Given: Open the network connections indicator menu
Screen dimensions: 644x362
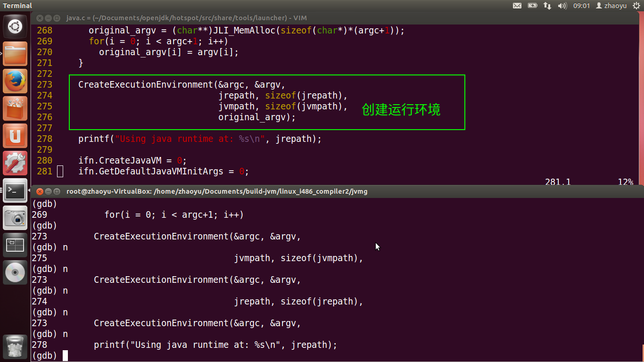Looking at the screenshot, I should coord(547,6).
